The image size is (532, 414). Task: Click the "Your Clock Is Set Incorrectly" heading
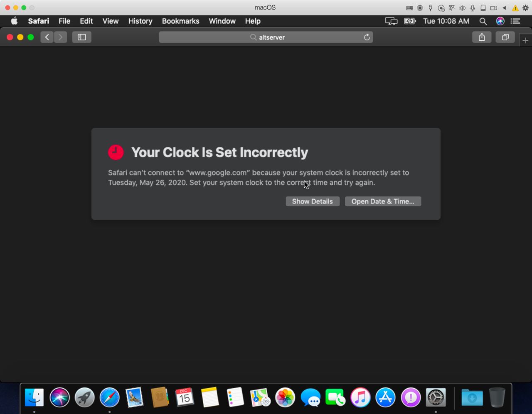pos(219,152)
